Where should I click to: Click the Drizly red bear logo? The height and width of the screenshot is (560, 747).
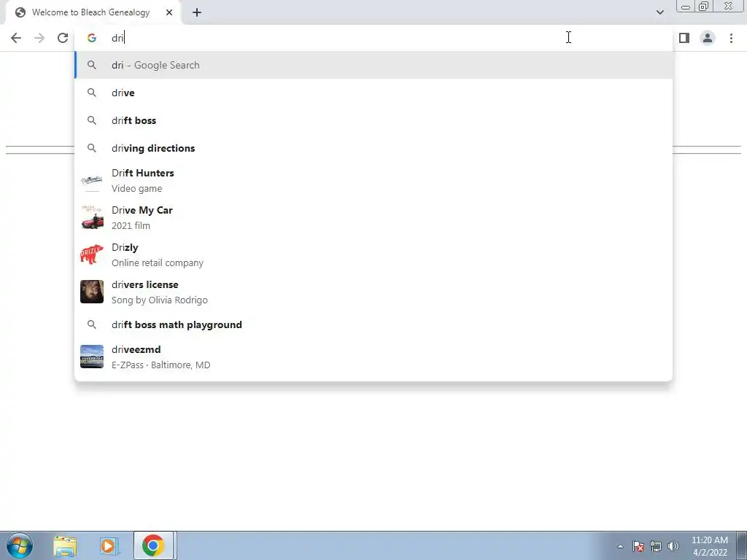click(91, 254)
